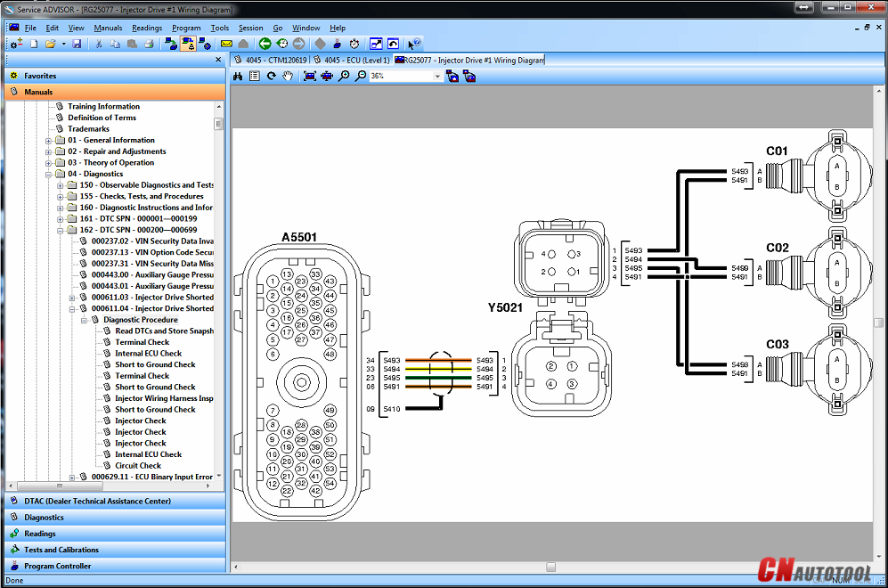This screenshot has height=588, width=888.
Task: Click the scissors Cut icon
Action: point(99,44)
